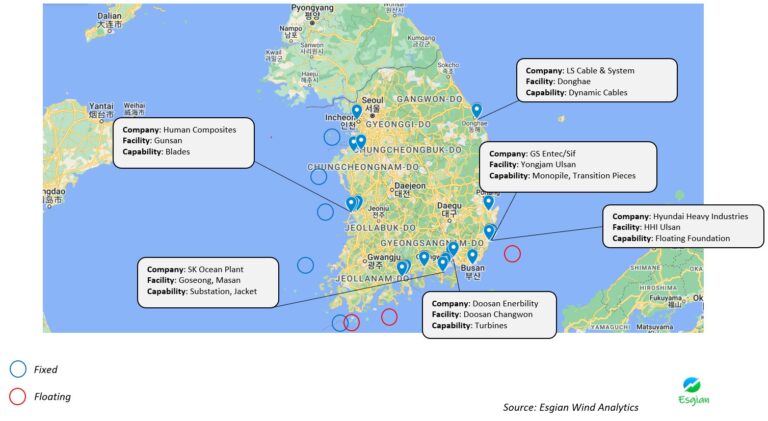Click the Esgian logo
This screenshot has height=421, width=768.
pos(694,391)
